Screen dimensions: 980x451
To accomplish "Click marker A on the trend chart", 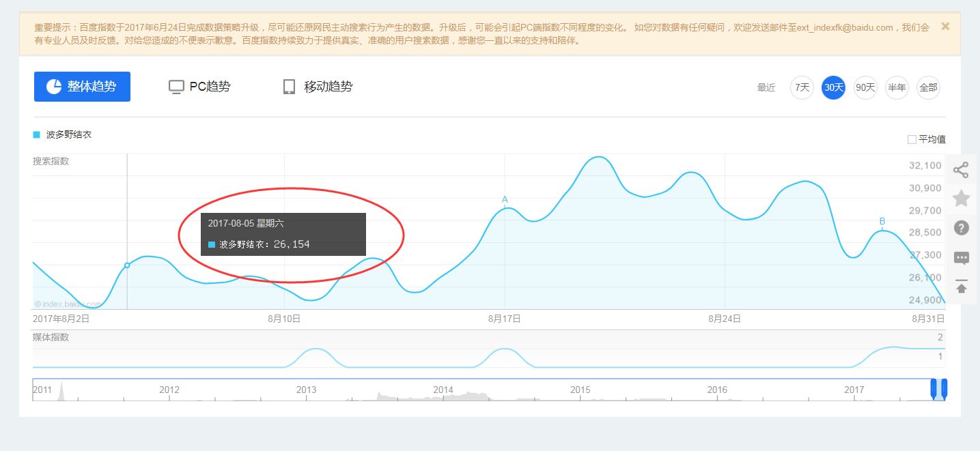I will pyautogui.click(x=505, y=199).
